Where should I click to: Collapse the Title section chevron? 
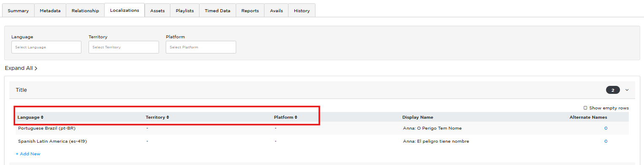click(627, 90)
